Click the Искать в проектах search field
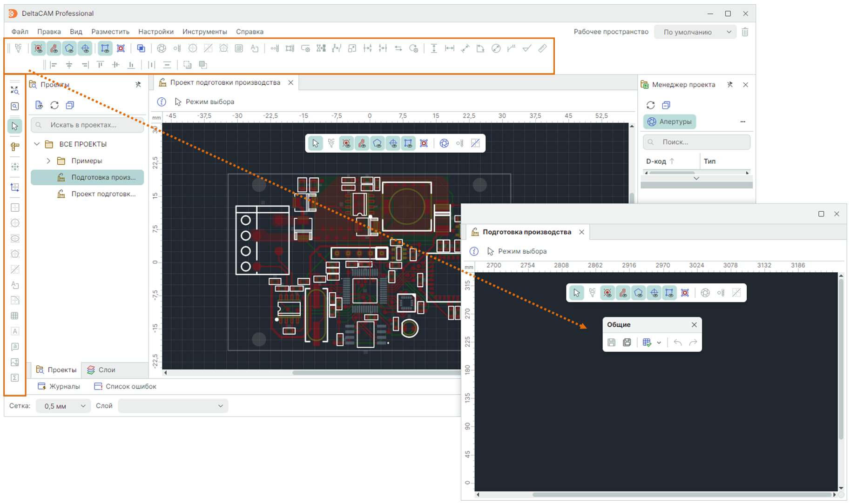850x504 pixels. coord(88,125)
